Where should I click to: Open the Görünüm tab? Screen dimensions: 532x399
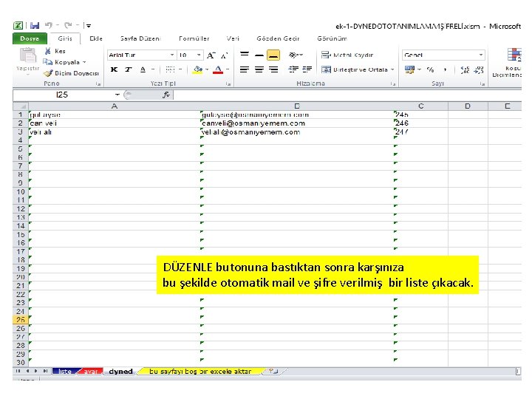332,38
